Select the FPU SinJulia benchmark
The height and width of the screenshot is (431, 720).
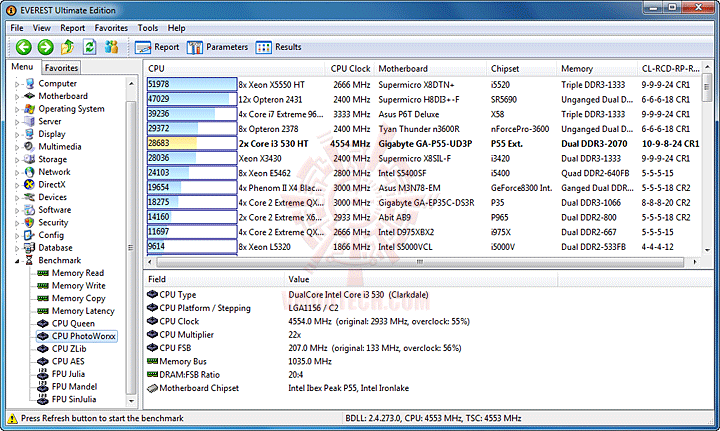click(x=74, y=399)
